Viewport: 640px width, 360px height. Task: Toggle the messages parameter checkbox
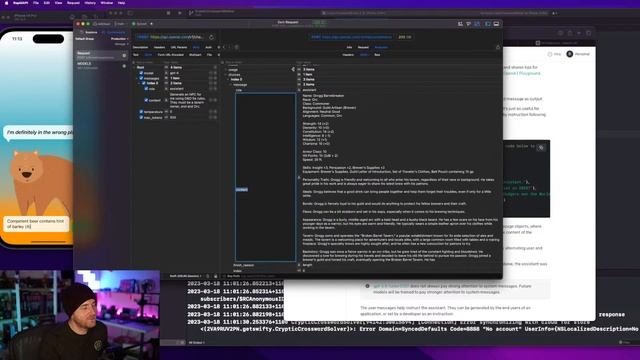141,78
